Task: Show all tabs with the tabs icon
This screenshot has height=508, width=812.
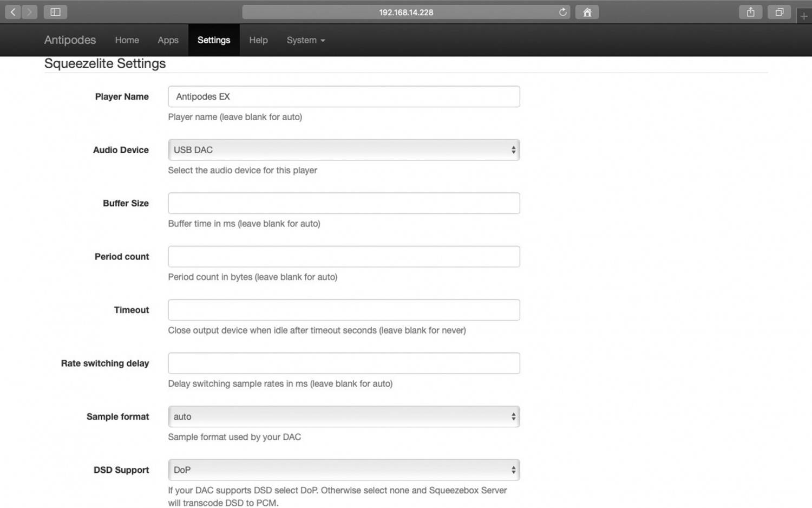Action: point(780,12)
